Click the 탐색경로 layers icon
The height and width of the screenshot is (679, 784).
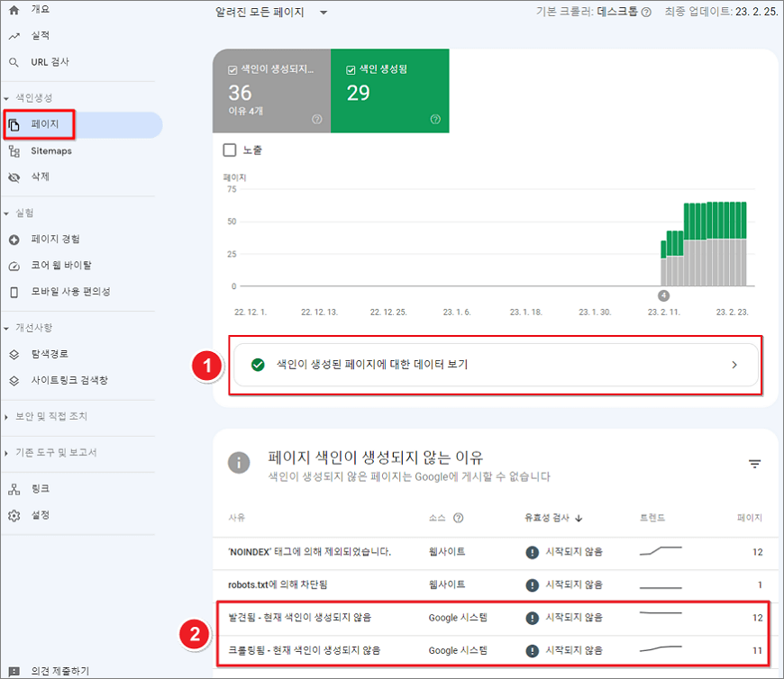14,354
